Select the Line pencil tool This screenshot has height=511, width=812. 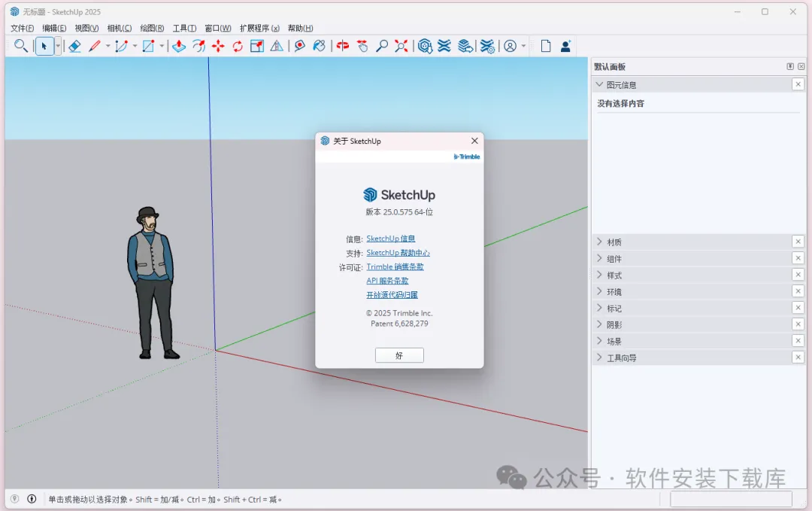click(94, 46)
